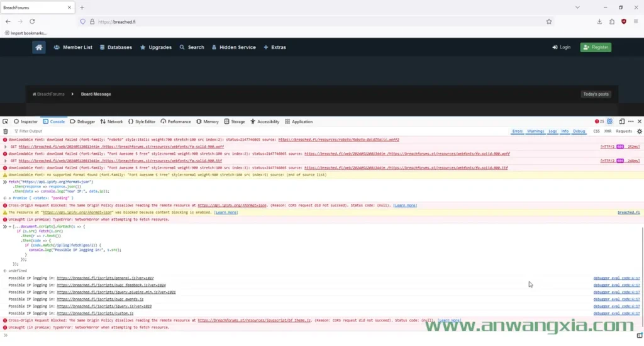Open the tracking protection shield in the address bar

click(x=83, y=22)
